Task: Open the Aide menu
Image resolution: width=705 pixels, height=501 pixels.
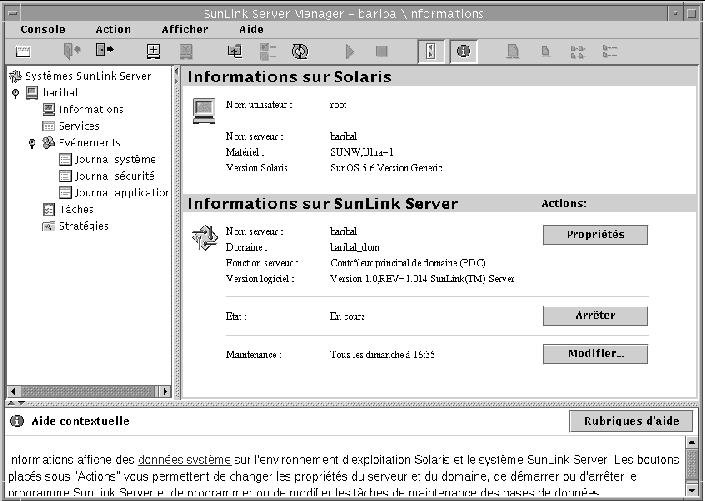Action: 251,30
